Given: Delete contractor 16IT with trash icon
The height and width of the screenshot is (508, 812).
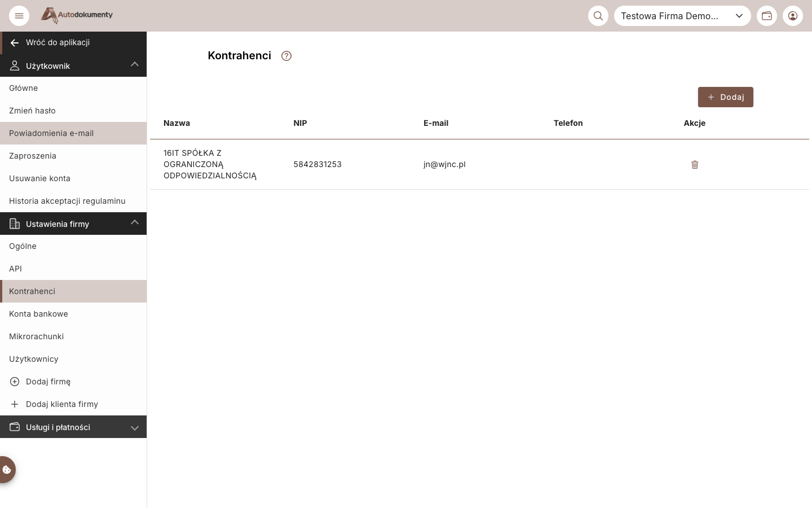Looking at the screenshot, I should [x=695, y=164].
